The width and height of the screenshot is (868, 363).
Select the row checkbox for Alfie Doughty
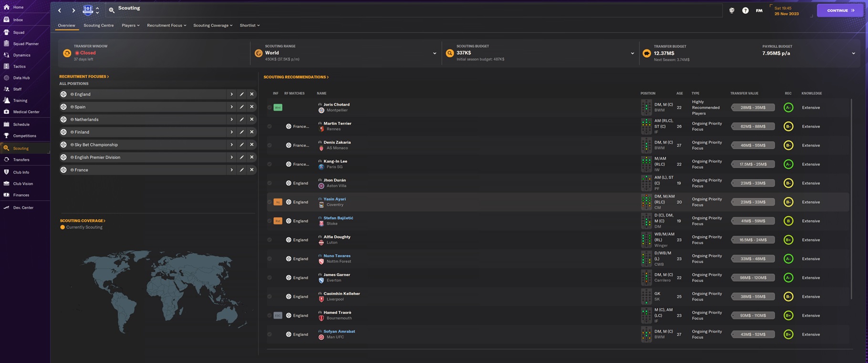click(269, 240)
